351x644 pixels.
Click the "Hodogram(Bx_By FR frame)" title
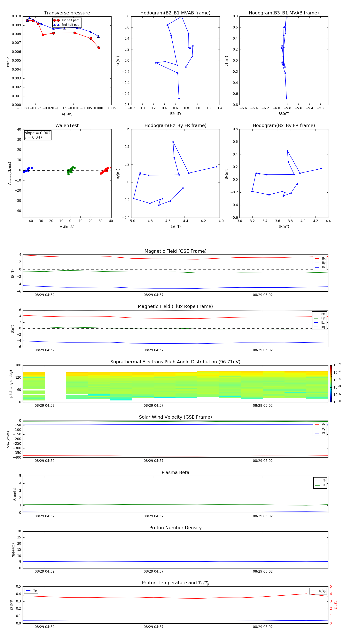click(284, 125)
